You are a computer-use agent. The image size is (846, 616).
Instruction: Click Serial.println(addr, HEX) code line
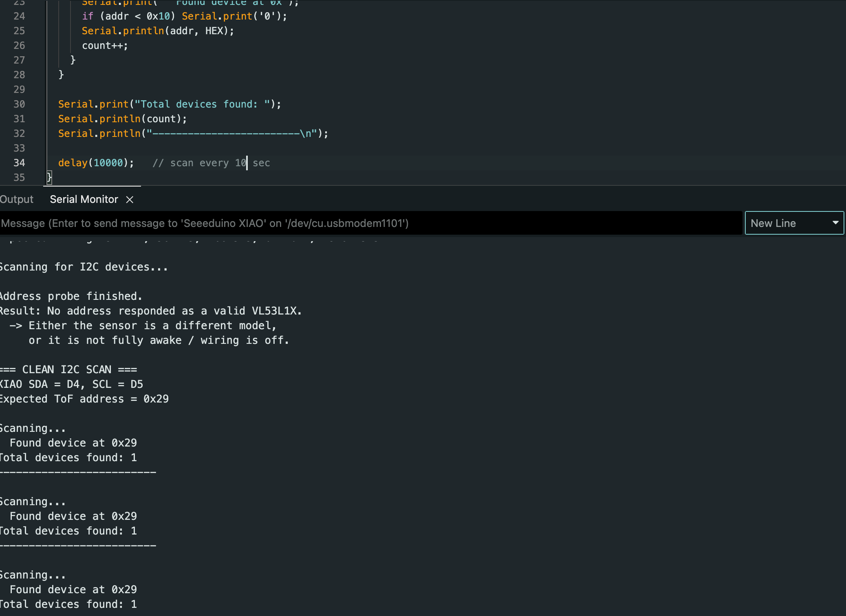[x=158, y=31]
